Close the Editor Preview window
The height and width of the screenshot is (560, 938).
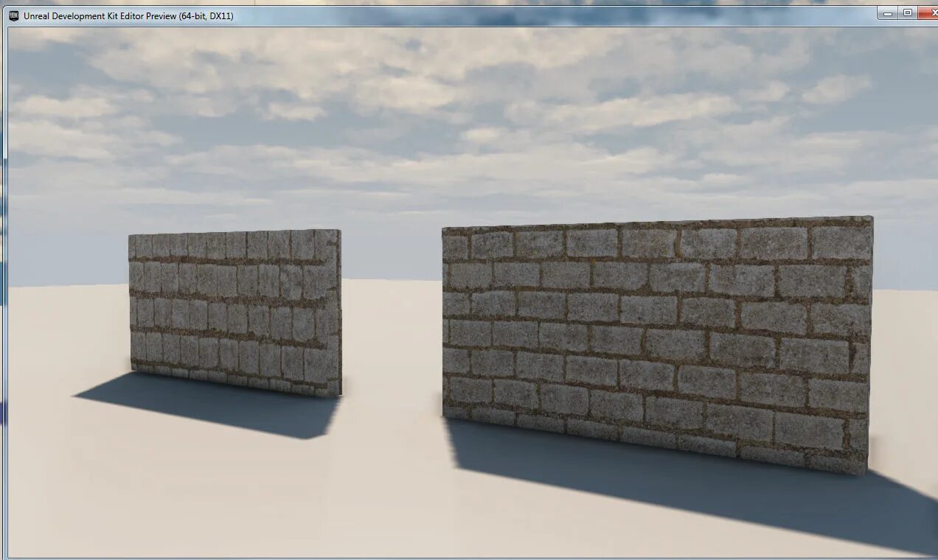(928, 13)
